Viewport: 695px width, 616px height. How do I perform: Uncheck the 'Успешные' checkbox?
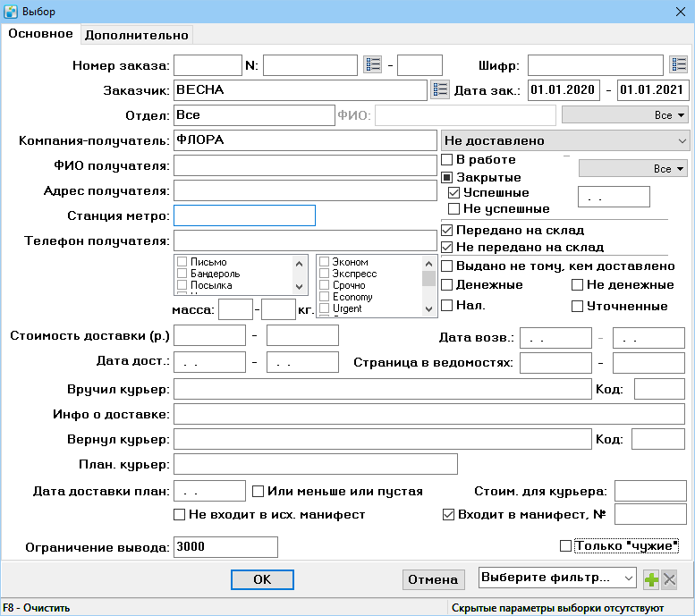453,193
